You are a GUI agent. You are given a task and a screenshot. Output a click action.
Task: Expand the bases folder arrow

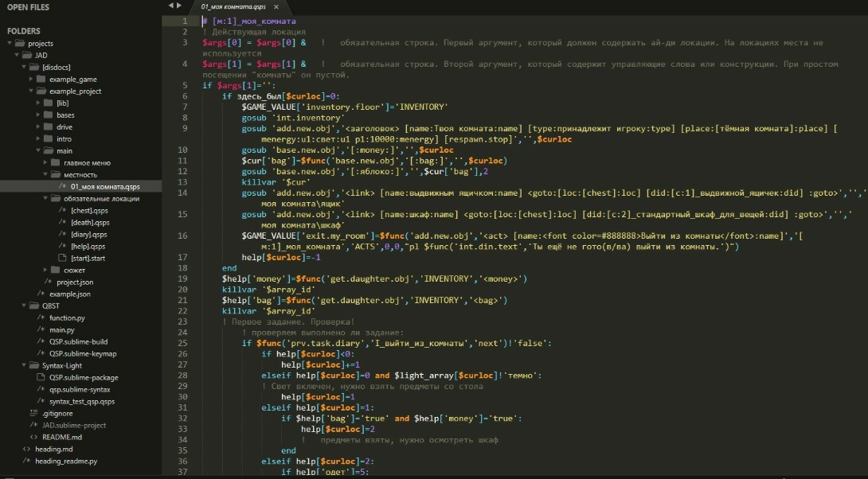(x=39, y=115)
